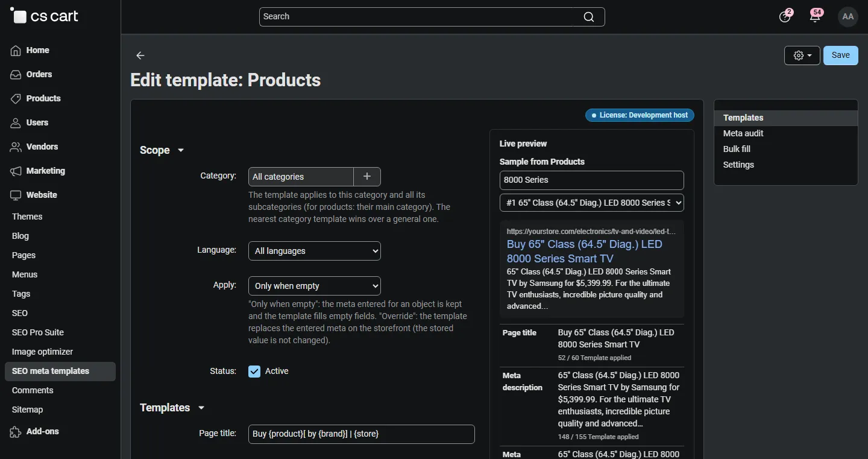This screenshot has height=459, width=868.
Task: Open the help icon with badge 2
Action: [785, 16]
